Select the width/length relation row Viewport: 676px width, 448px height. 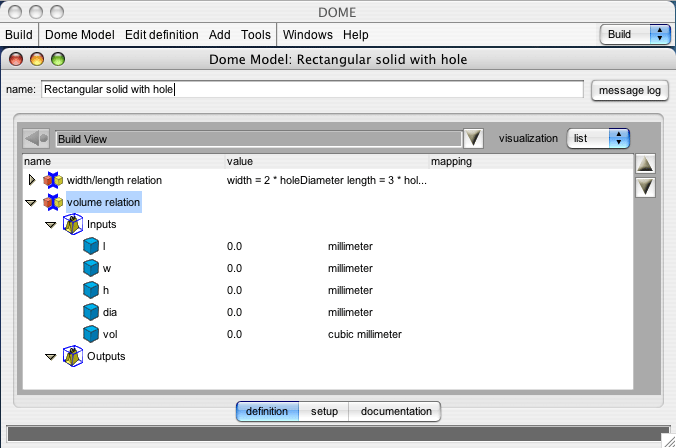click(114, 180)
